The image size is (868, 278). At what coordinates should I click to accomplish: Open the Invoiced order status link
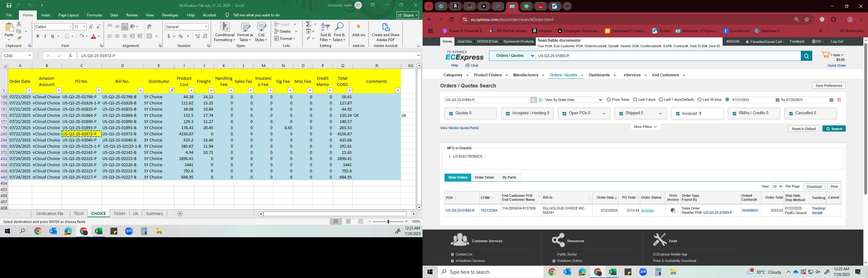[x=647, y=211]
